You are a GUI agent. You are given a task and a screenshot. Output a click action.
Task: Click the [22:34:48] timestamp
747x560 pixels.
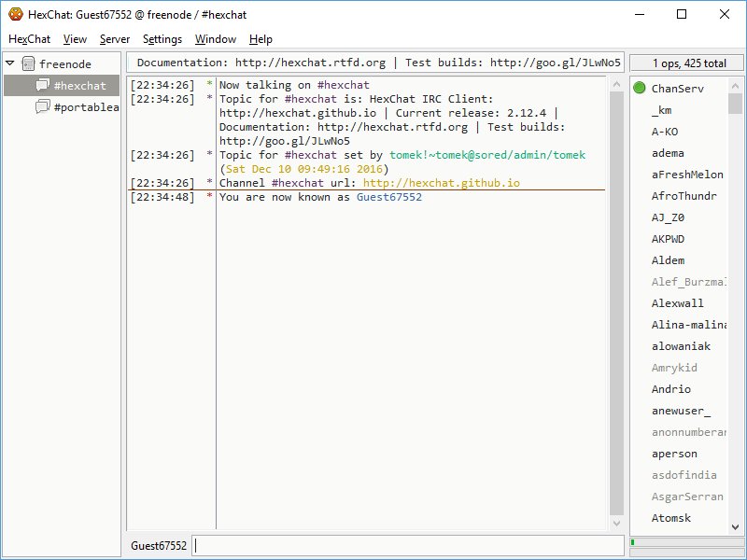(x=162, y=197)
